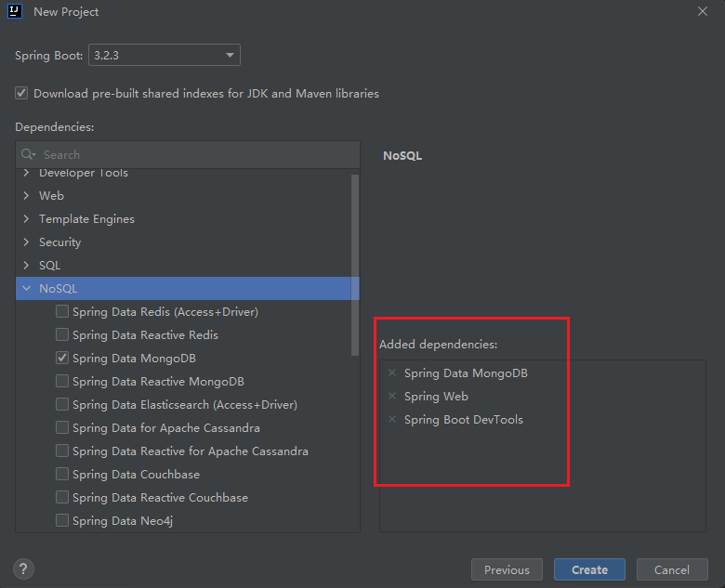Expand the Developer Tools category
The image size is (725, 588).
26,173
